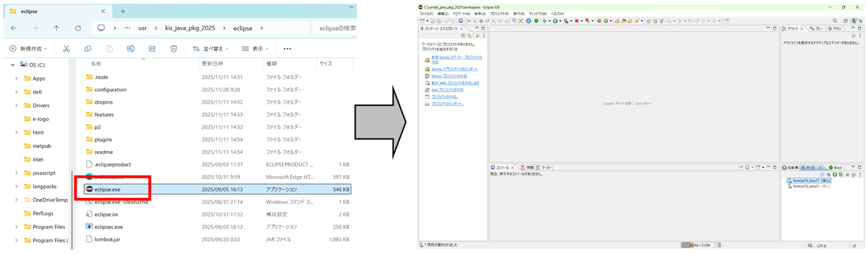Open the 並べ替え sort dropdown

coord(209,49)
